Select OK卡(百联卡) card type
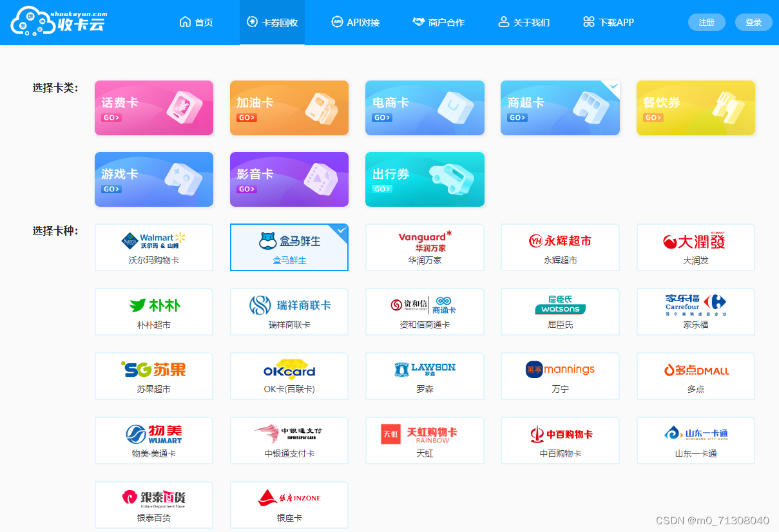Image resolution: width=779 pixels, height=532 pixels. pos(289,376)
